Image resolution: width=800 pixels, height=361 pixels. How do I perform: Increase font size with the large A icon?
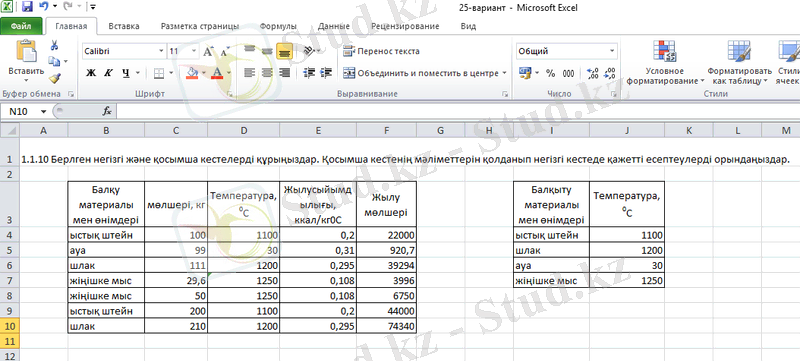[208, 51]
